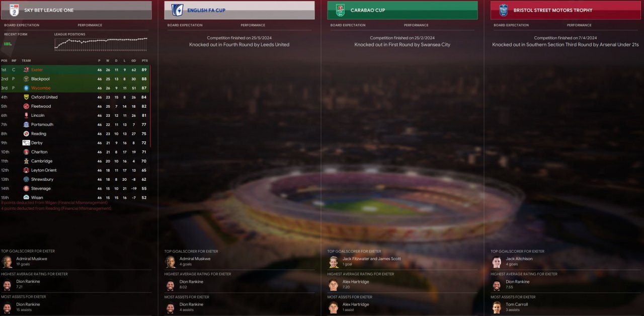Click the Blackpool club crest
The height and width of the screenshot is (316, 644).
pyautogui.click(x=26, y=79)
